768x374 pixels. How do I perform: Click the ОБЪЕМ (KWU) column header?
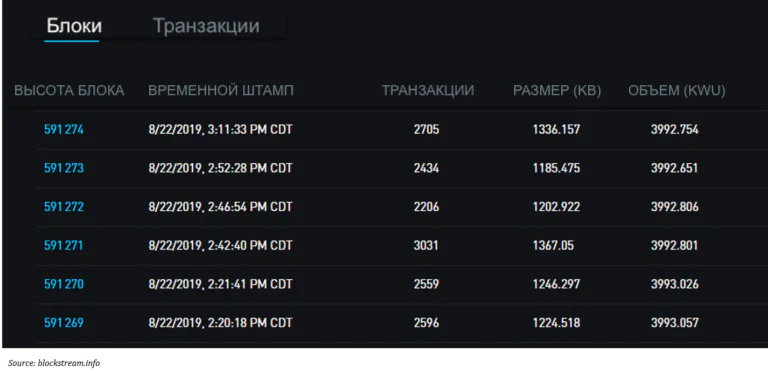point(676,91)
